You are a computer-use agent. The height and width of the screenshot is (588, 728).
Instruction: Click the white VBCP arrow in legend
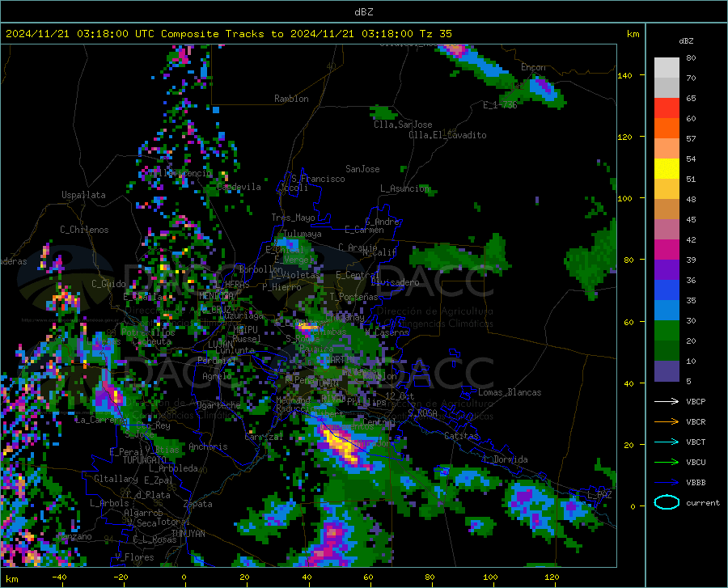click(667, 401)
